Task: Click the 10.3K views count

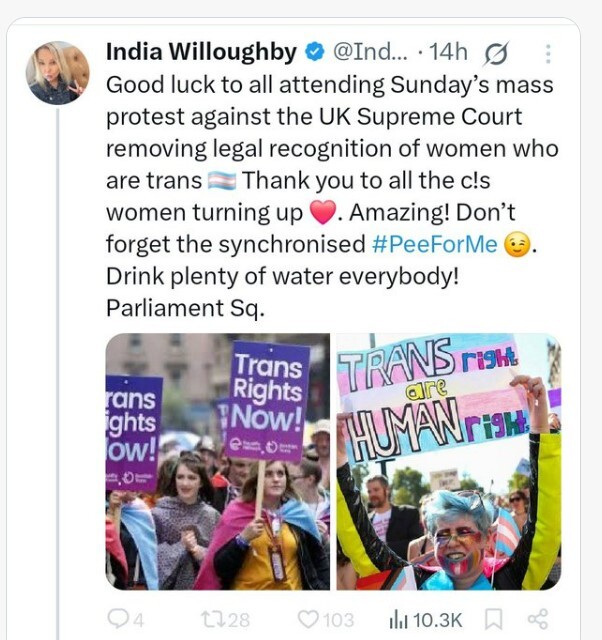Action: pos(437,620)
